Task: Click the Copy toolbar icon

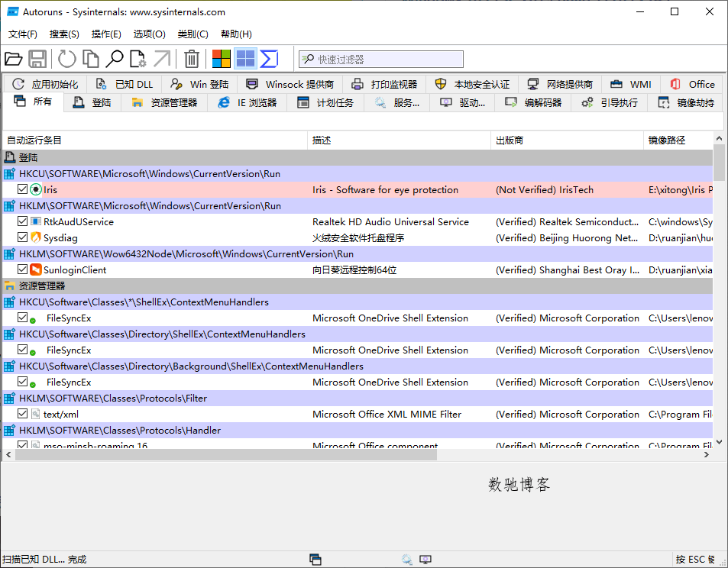Action: pos(91,59)
